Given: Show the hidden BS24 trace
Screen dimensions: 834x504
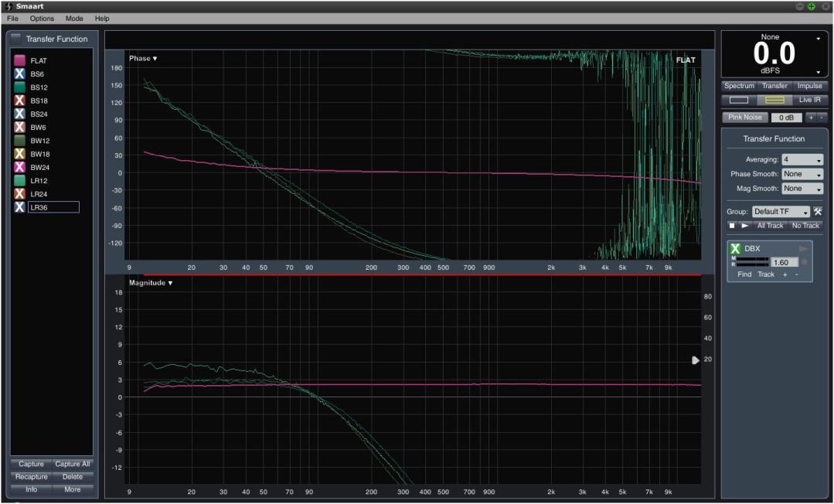Looking at the screenshot, I should coord(19,114).
